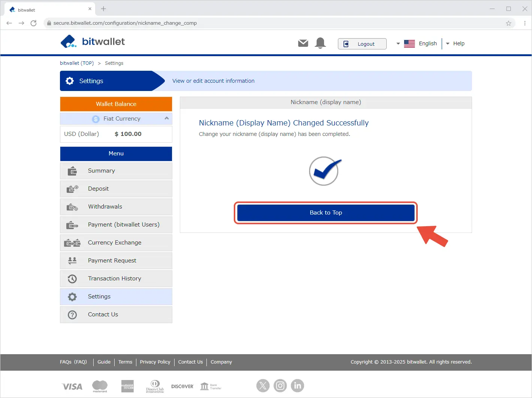The height and width of the screenshot is (398, 532).
Task: Open a new browser tab
Action: pyautogui.click(x=103, y=9)
